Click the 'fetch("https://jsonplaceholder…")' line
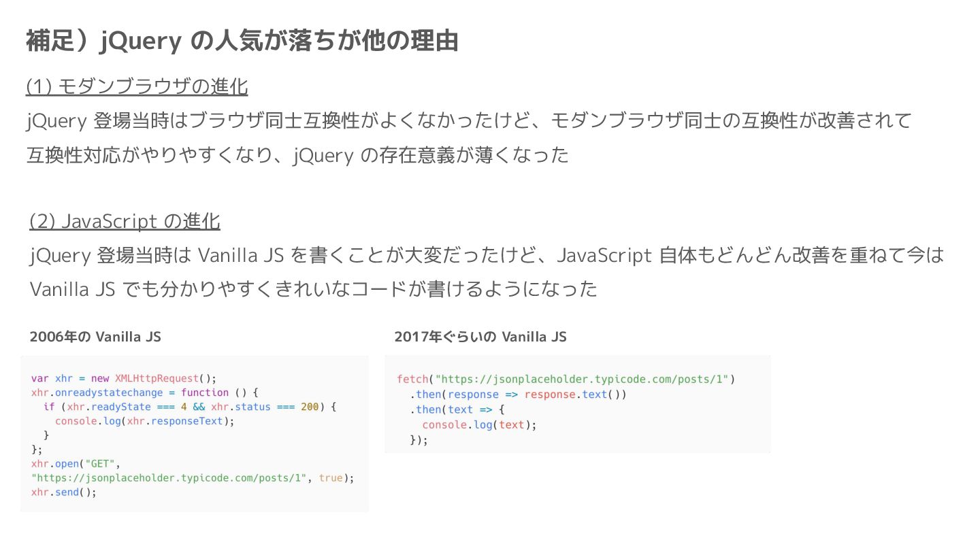The width and height of the screenshot is (980, 551). pos(566,379)
